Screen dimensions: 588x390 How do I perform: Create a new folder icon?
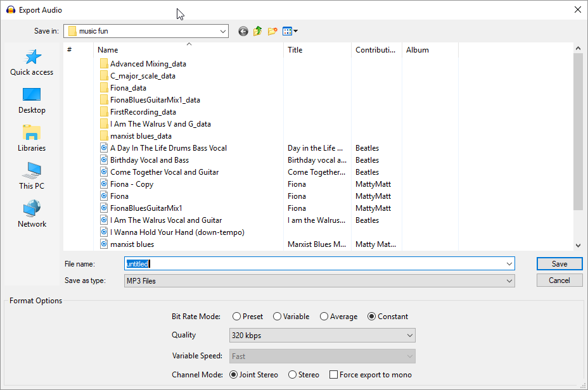pos(273,31)
